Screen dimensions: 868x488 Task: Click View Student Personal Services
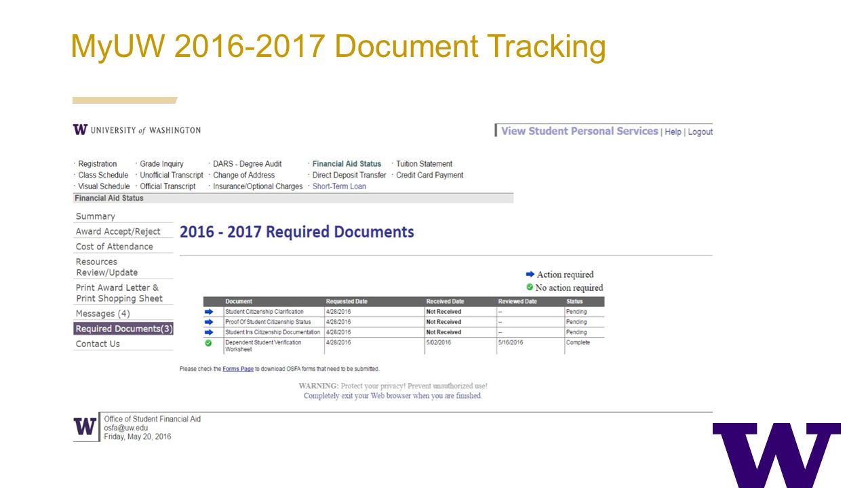(x=580, y=131)
